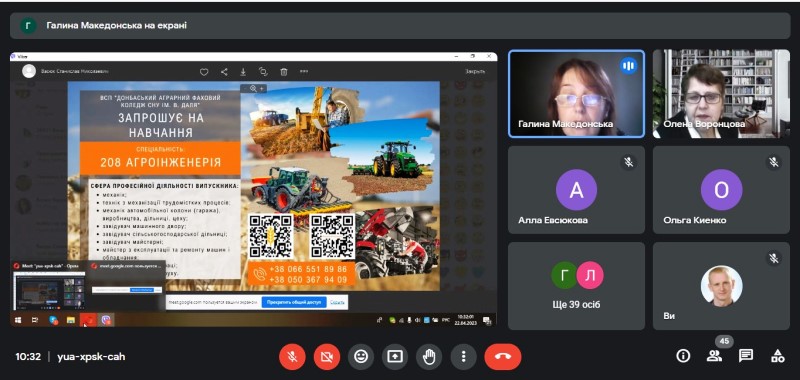Click the Task View icon in shared taskbar
The image size is (800, 380).
pyautogui.click(x=35, y=320)
